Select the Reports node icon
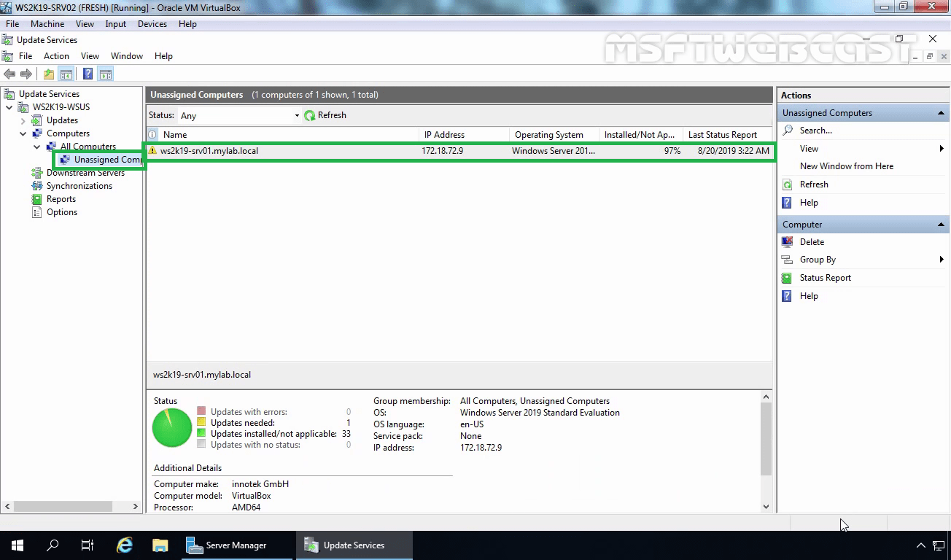951x560 pixels. (x=37, y=199)
